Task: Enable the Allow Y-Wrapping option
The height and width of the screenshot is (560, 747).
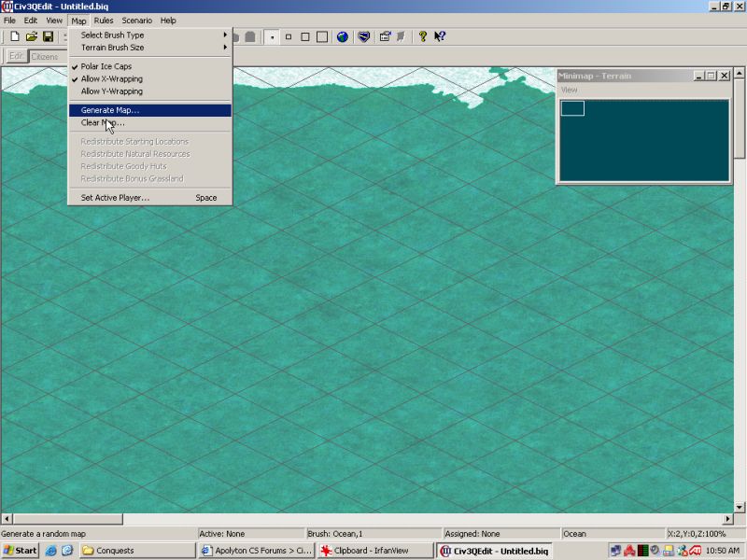Action: point(111,91)
